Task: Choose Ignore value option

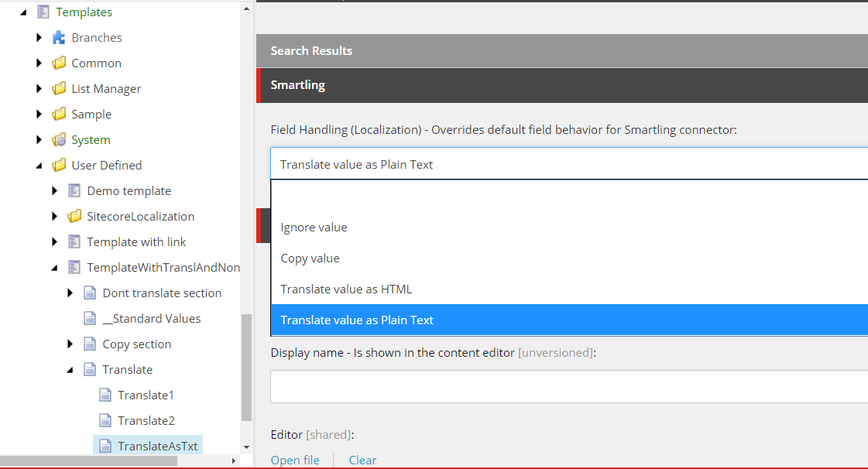Action: 570,228
